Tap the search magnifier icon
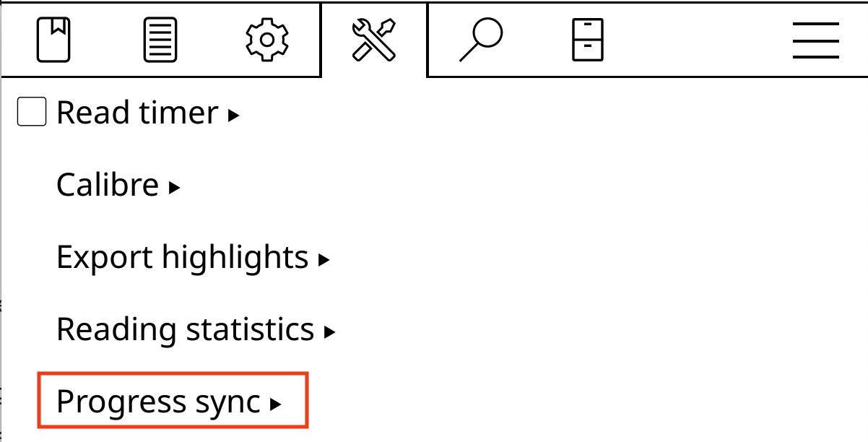 click(480, 40)
